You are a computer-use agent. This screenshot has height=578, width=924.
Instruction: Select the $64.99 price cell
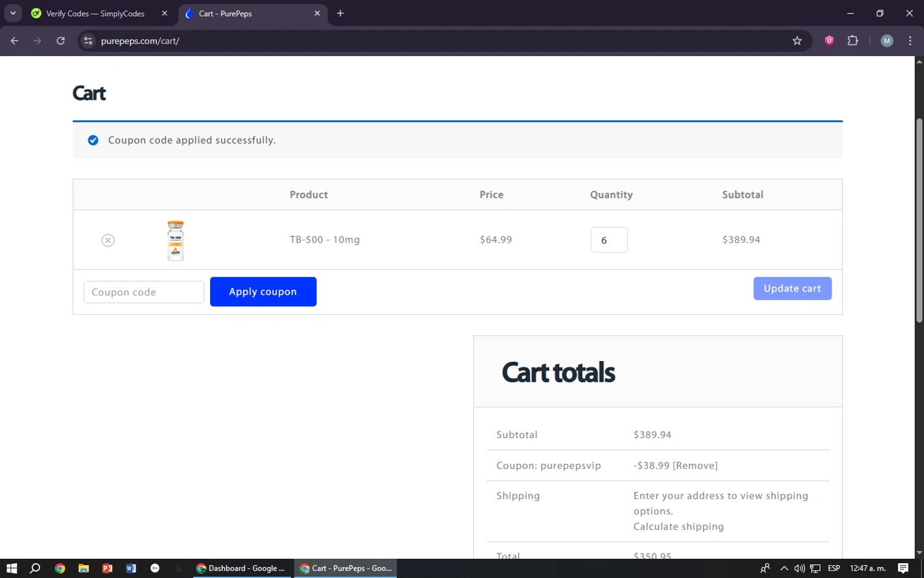pyautogui.click(x=496, y=240)
